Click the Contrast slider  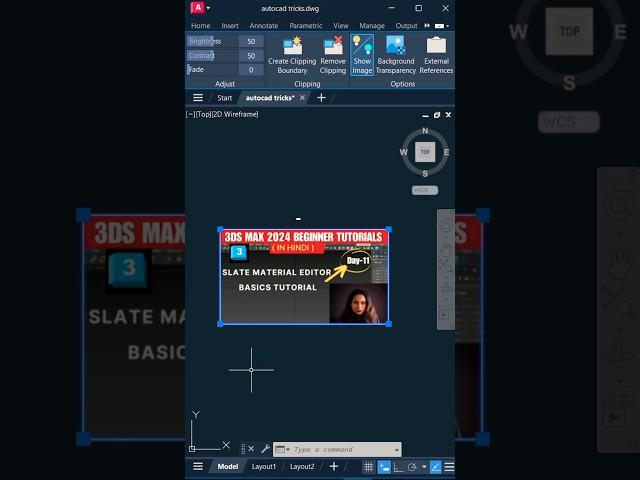point(212,56)
